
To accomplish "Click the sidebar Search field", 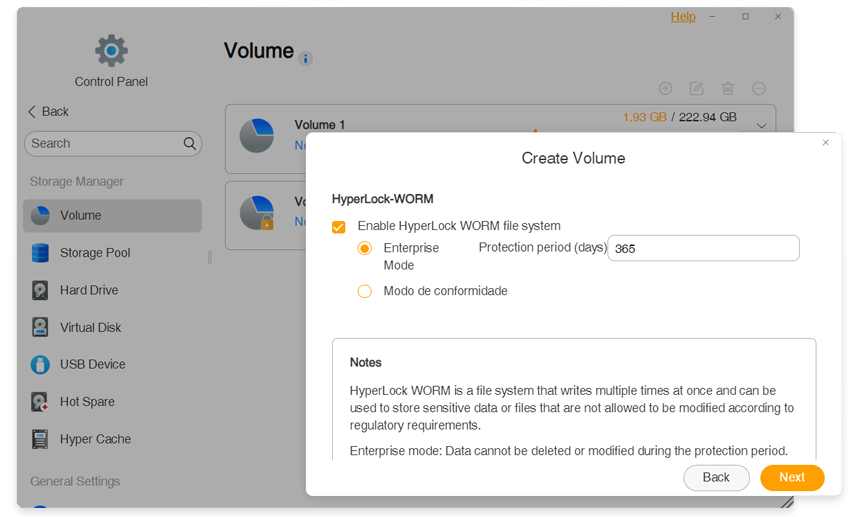I will pos(113,144).
